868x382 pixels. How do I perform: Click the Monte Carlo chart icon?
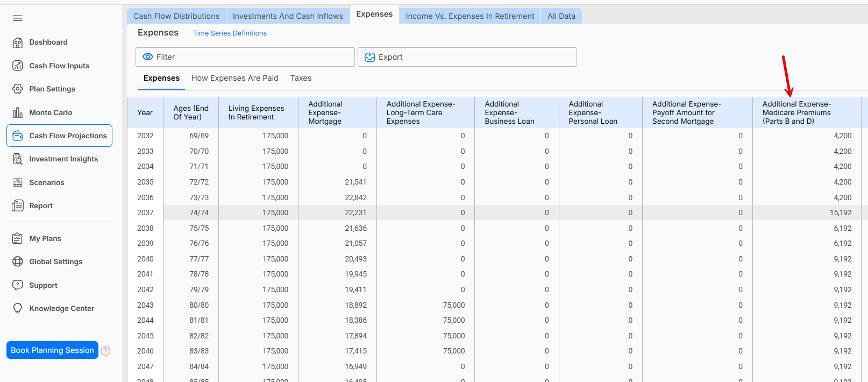click(18, 112)
